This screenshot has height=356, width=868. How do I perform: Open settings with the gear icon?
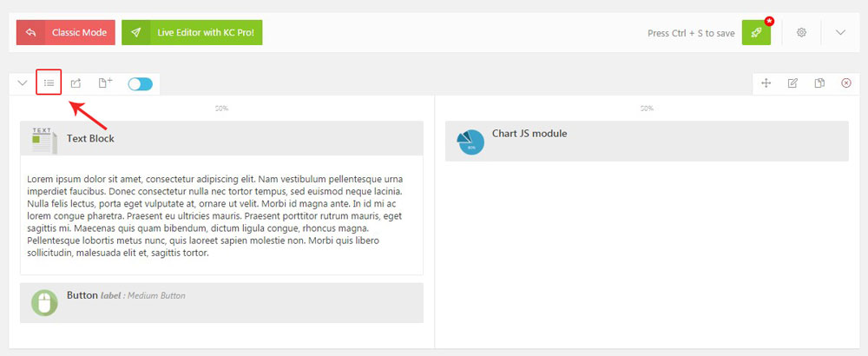[802, 33]
